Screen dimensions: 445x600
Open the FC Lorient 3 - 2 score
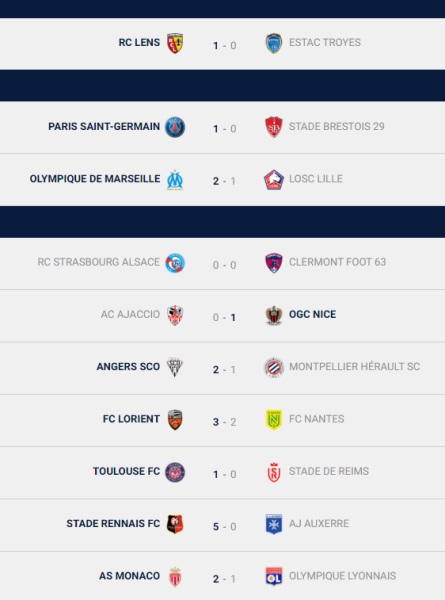click(x=225, y=422)
